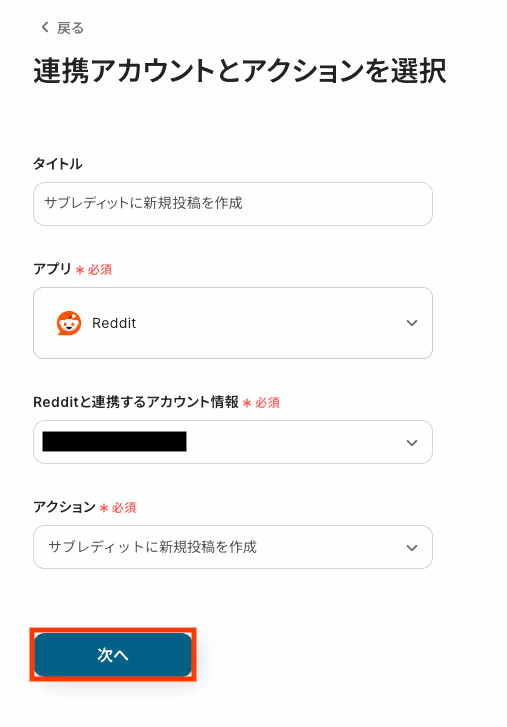This screenshot has width=507, height=727.
Task: Click the Reddit logo icon
Action: point(69,323)
